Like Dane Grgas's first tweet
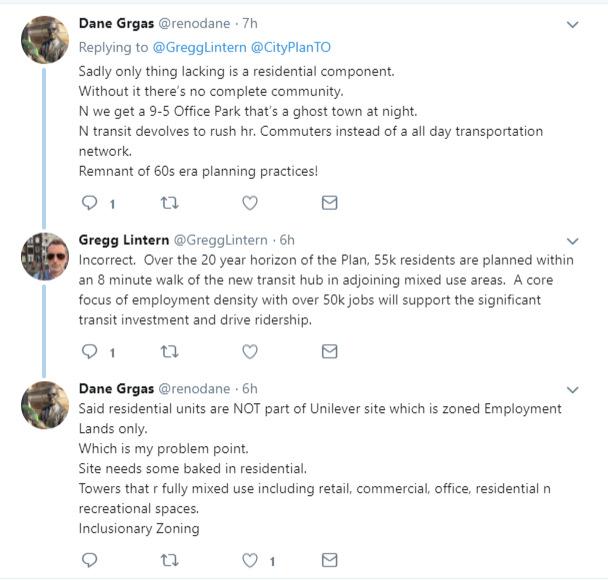This screenshot has height=580, width=608. 250,203
